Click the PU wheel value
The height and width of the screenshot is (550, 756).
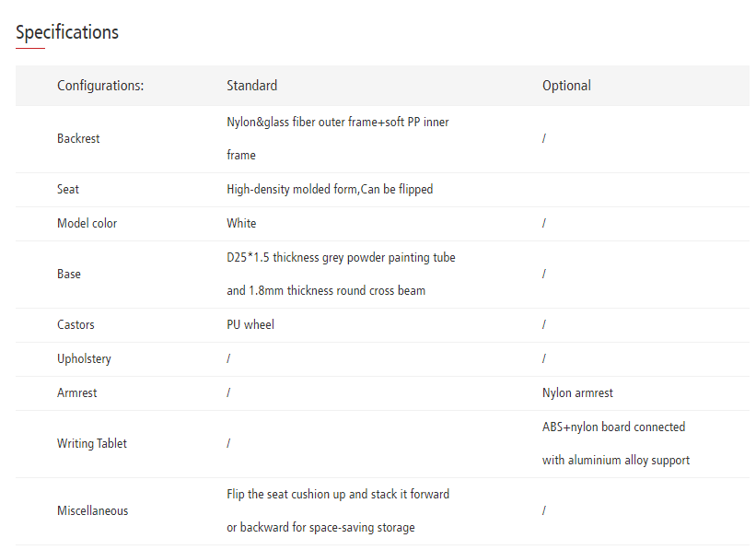tap(250, 324)
